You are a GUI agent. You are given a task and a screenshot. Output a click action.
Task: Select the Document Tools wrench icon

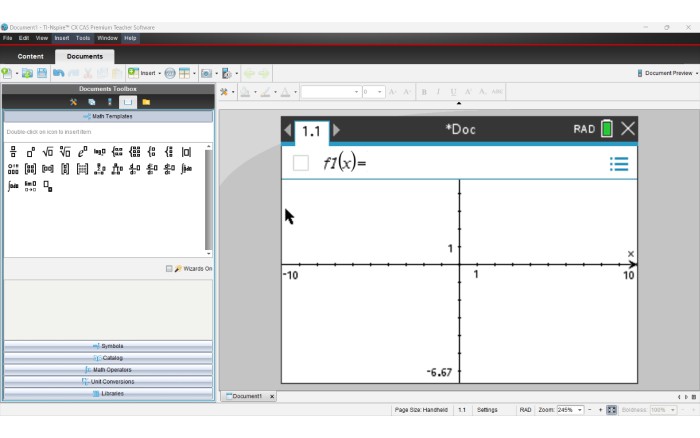[73, 102]
